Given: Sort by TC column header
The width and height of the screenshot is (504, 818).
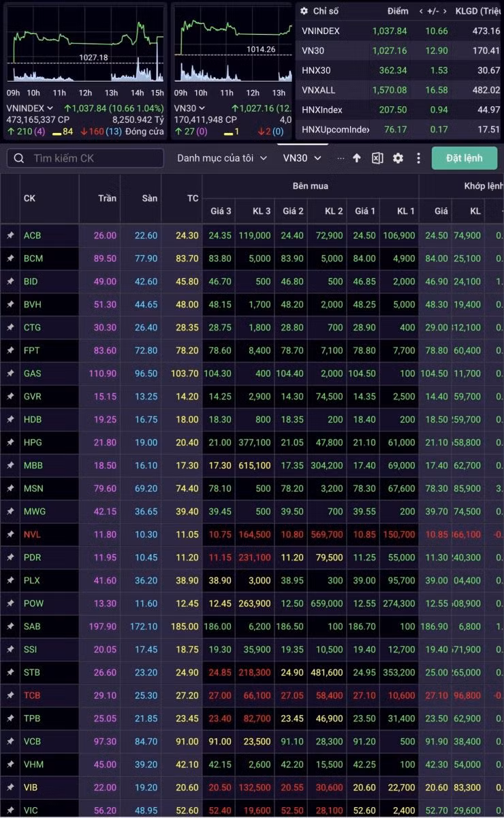Looking at the screenshot, I should point(193,198).
